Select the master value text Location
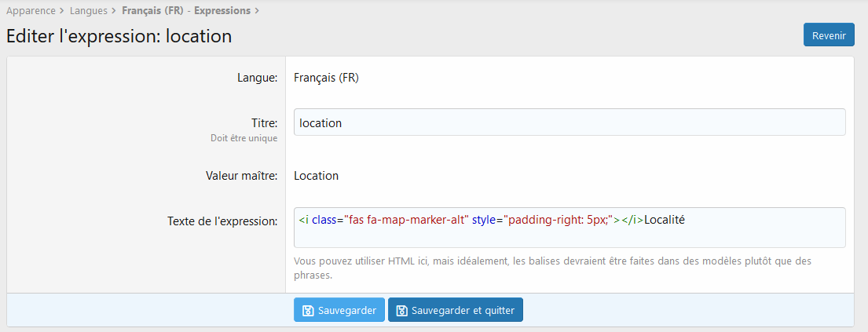Viewport: 868px width, 332px height. (x=316, y=176)
